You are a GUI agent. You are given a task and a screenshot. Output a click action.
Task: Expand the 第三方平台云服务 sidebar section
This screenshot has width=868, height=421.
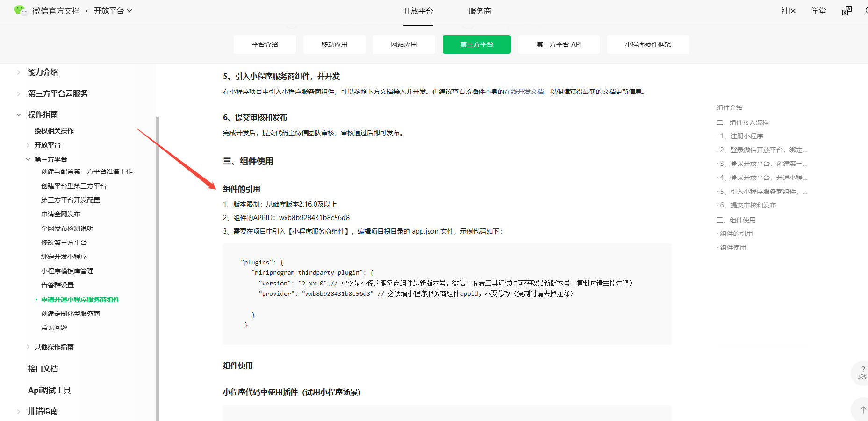19,94
